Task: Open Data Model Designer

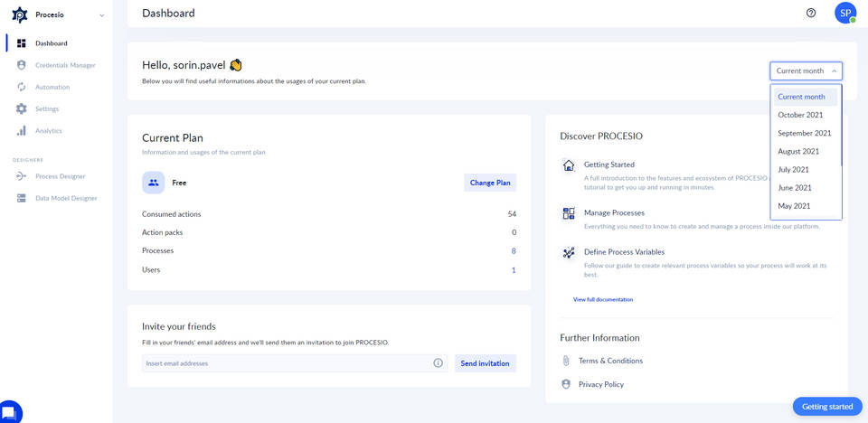Action: [x=66, y=198]
